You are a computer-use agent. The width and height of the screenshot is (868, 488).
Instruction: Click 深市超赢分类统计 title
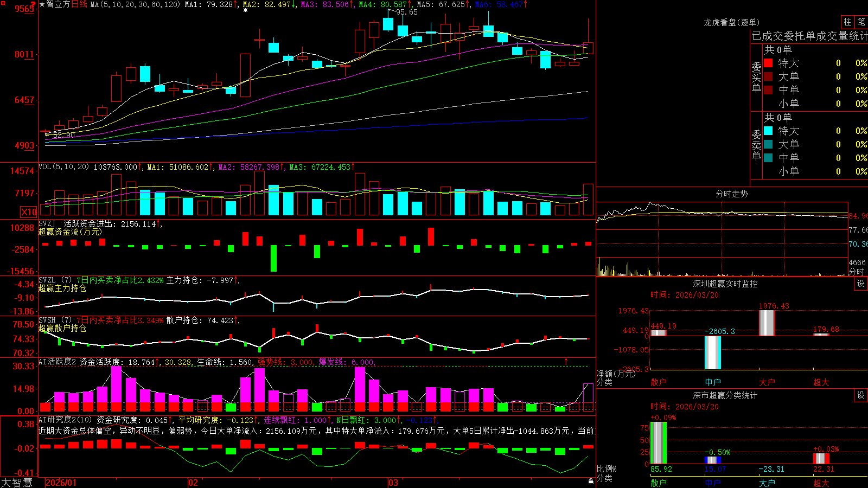point(725,395)
